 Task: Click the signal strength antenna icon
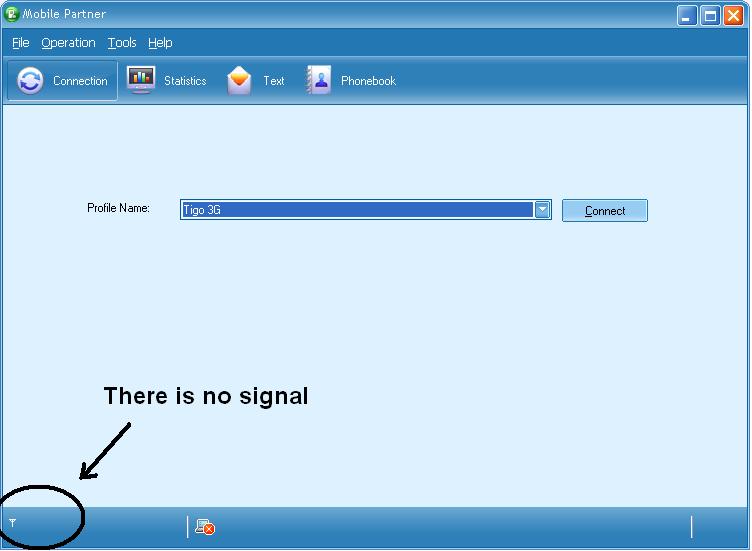[13, 522]
